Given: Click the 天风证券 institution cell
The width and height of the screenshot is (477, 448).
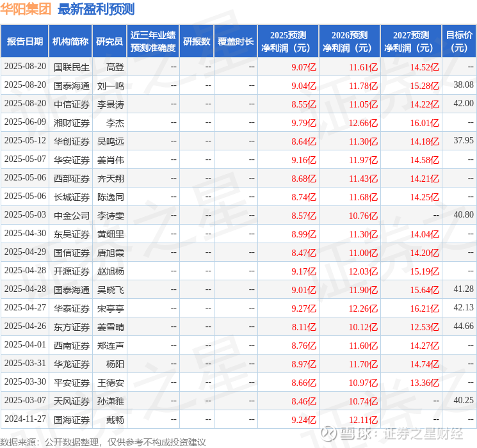Looking at the screenshot, I should tap(72, 401).
